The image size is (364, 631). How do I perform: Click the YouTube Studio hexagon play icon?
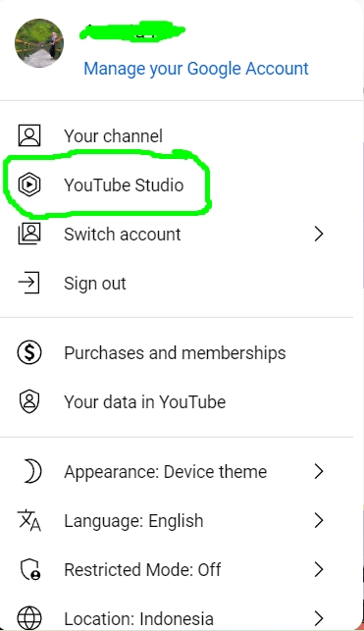[x=29, y=184]
